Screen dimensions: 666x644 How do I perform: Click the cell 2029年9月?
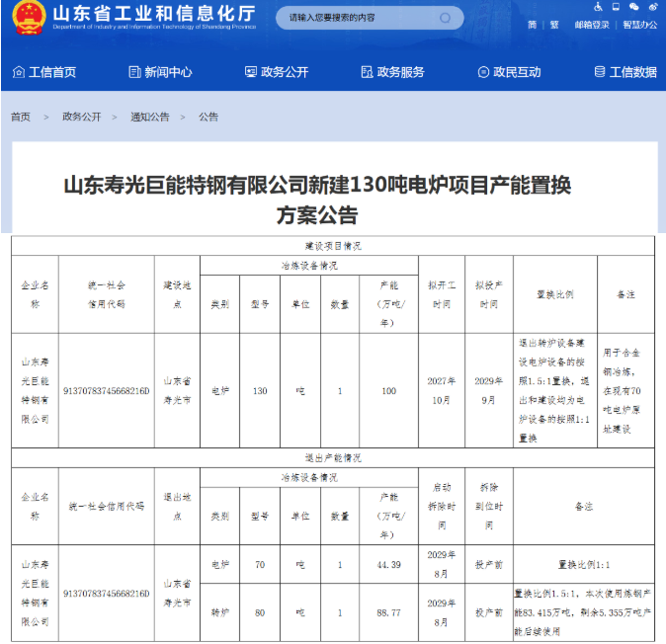point(488,390)
